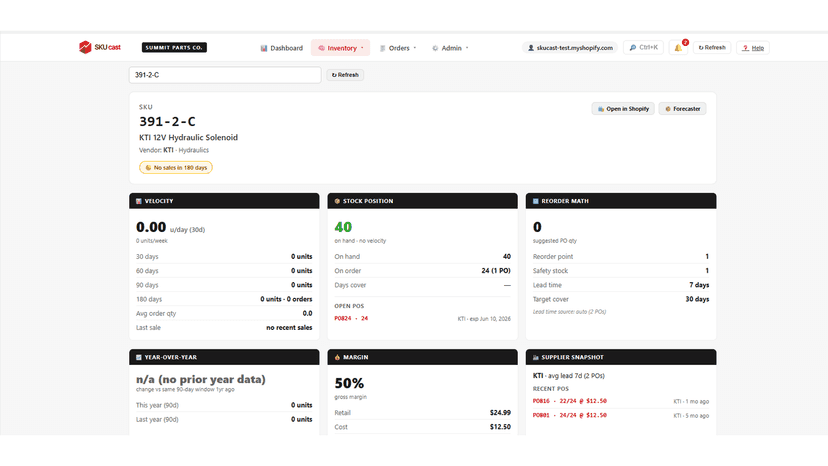Click the 50% gross margin value
The height and width of the screenshot is (466, 828).
coord(349,383)
